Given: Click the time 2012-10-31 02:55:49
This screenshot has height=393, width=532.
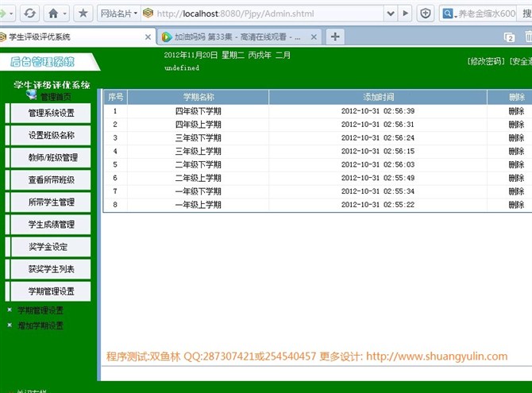Looking at the screenshot, I should [x=378, y=178].
